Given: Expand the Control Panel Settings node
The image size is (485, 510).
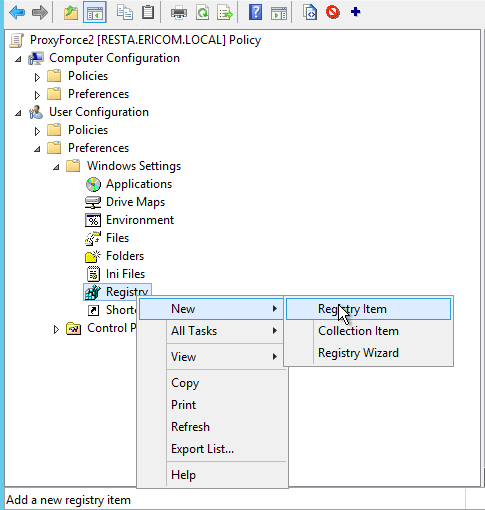Looking at the screenshot, I should pos(56,329).
